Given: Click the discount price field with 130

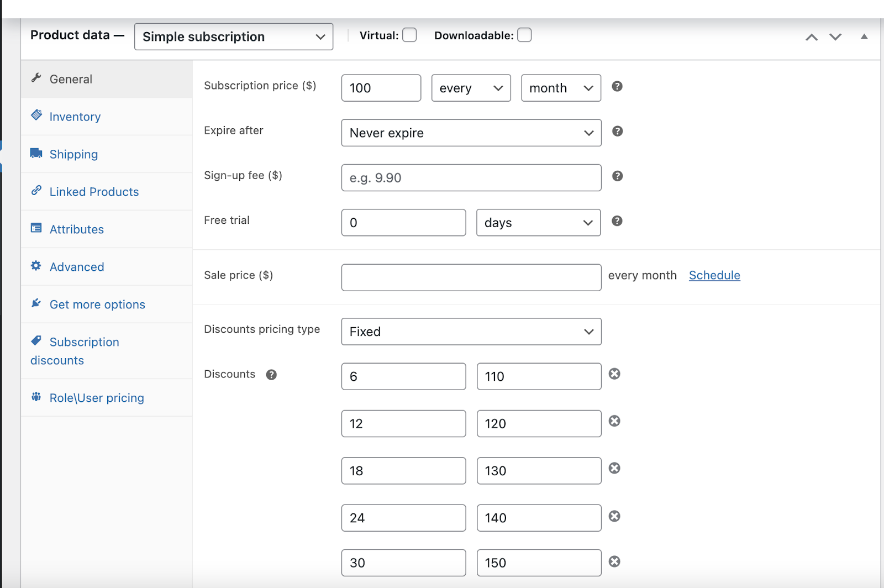Looking at the screenshot, I should click(539, 471).
